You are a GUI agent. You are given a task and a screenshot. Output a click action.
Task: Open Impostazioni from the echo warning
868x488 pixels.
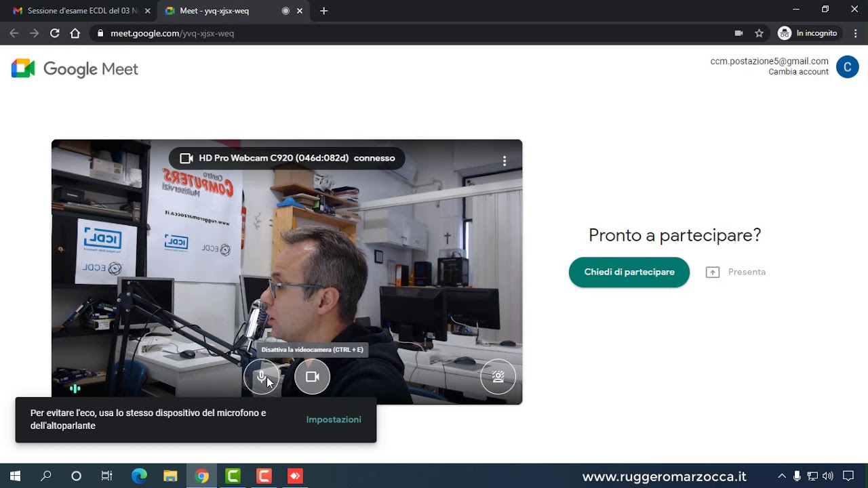point(334,420)
